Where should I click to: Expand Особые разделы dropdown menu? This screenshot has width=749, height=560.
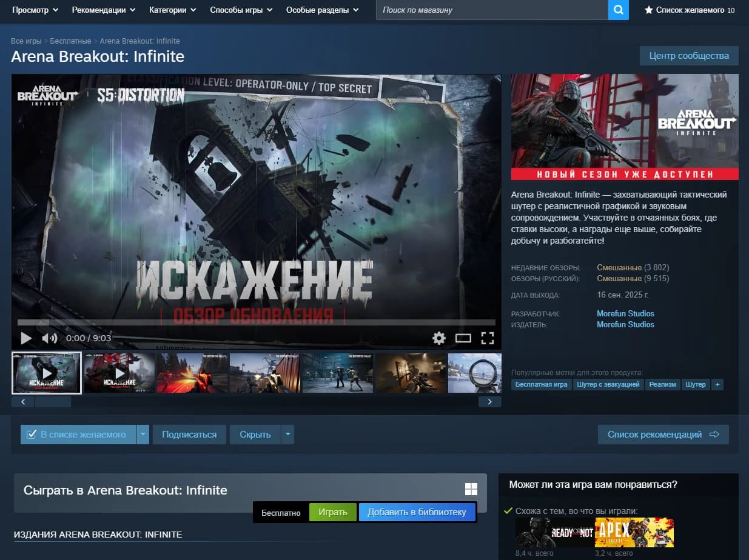click(322, 10)
